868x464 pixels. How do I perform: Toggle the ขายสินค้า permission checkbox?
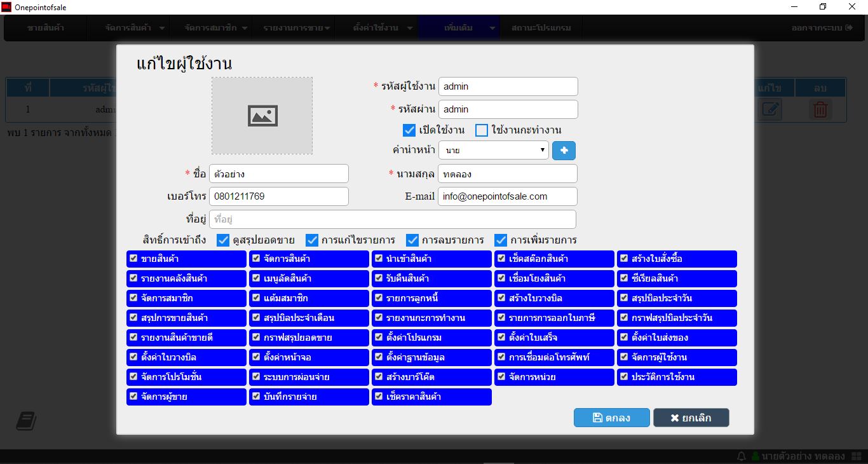click(x=133, y=259)
